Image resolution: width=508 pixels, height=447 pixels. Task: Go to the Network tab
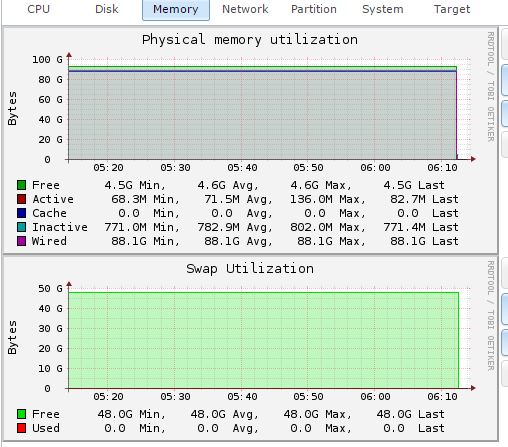coord(245,9)
